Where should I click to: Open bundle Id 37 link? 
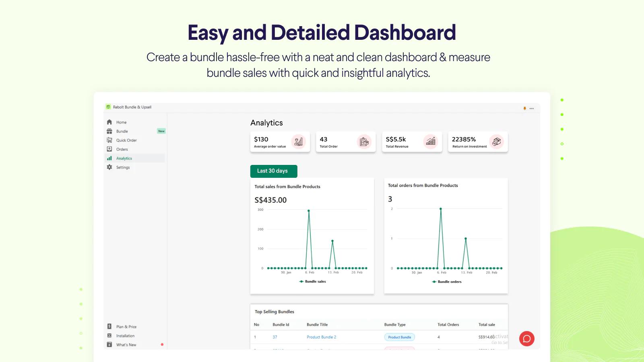275,337
